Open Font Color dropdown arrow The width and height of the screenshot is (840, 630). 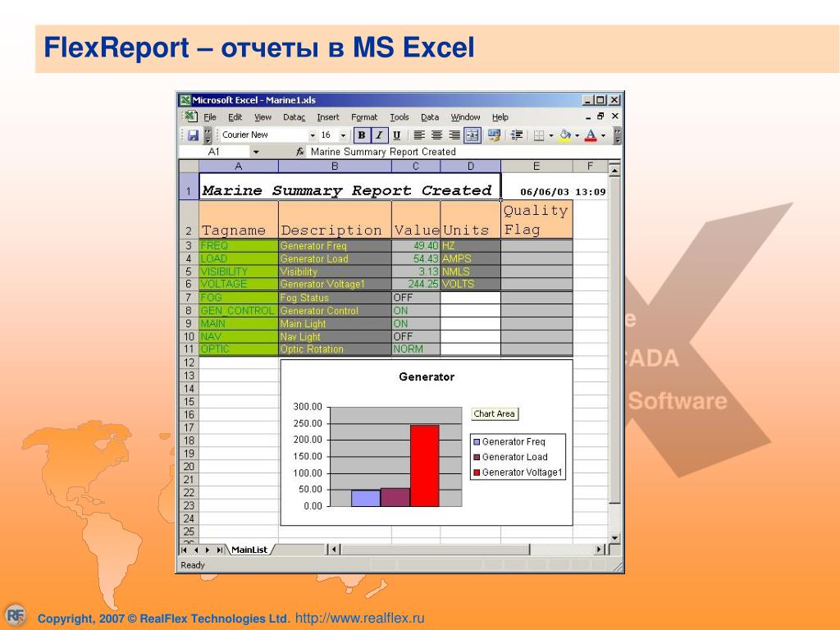tap(603, 135)
